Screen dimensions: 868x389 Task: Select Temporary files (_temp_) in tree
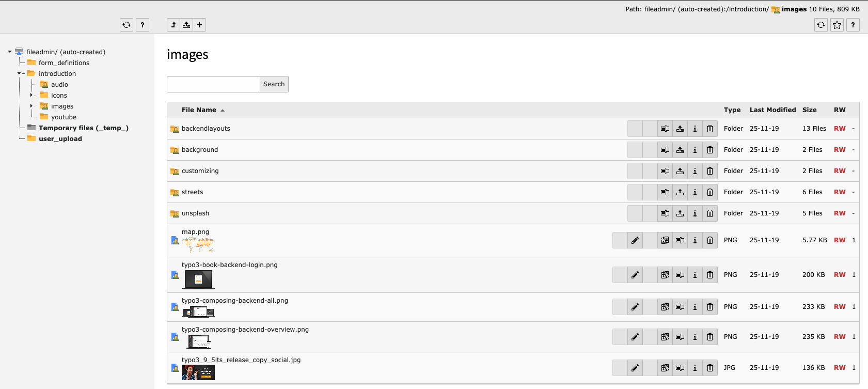pos(84,128)
